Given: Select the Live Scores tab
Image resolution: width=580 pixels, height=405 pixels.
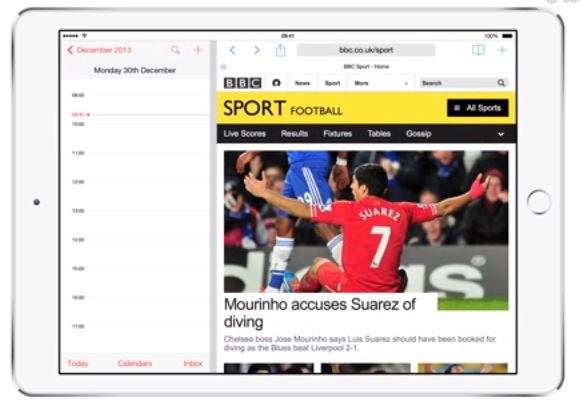Looking at the screenshot, I should click(x=245, y=134).
